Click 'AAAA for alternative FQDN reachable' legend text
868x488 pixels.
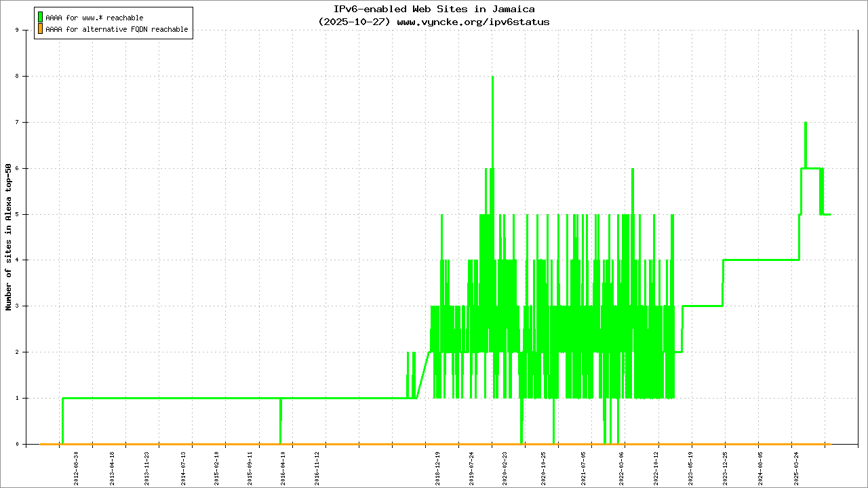[117, 30]
